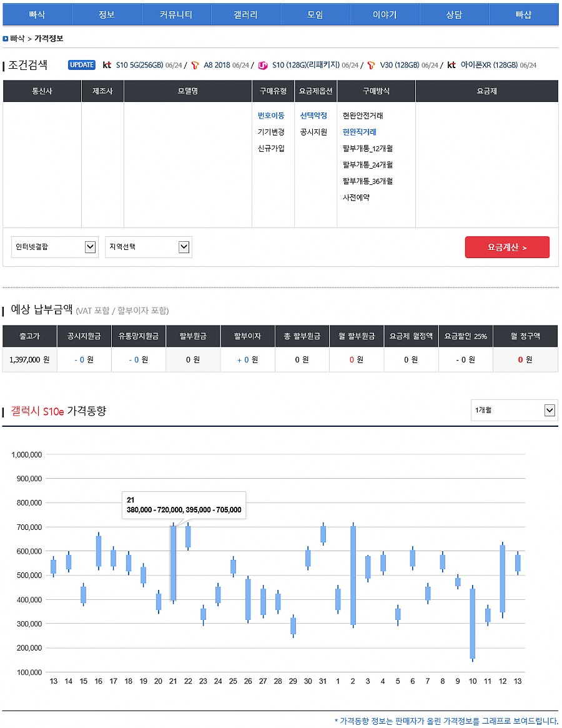The width and height of the screenshot is (562, 728).
Task: Open the S10 5G(256GB) update link
Action: coord(140,65)
